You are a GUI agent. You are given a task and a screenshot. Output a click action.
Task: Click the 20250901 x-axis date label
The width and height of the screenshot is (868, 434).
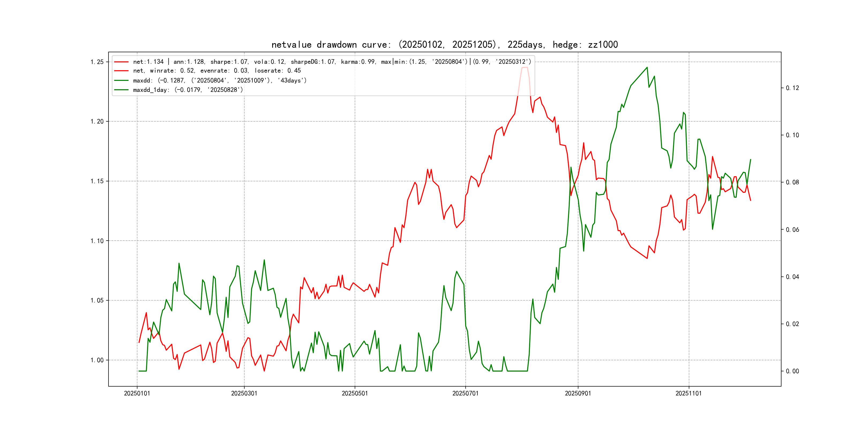click(x=578, y=394)
